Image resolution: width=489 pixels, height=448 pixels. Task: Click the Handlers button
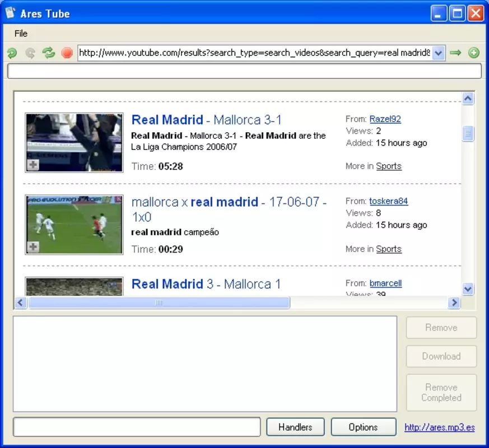pos(295,427)
